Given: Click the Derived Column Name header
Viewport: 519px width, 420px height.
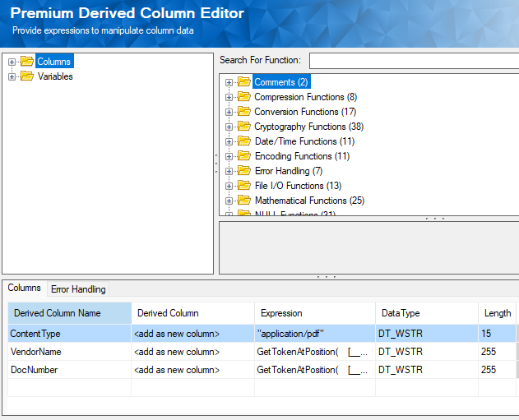Looking at the screenshot, I should pyautogui.click(x=70, y=313).
